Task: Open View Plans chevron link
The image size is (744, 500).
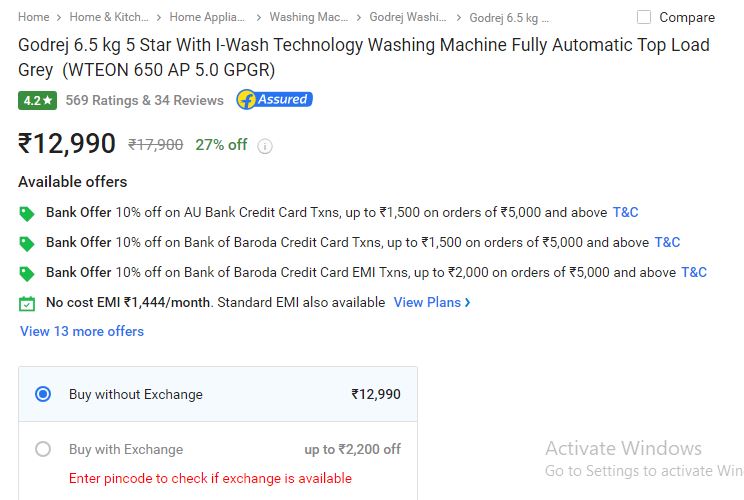Action: tap(432, 302)
